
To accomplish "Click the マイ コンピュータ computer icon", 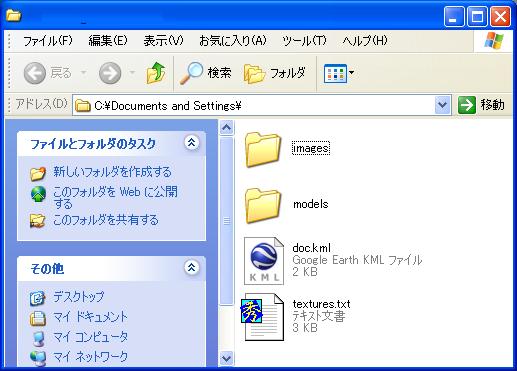I will point(38,338).
